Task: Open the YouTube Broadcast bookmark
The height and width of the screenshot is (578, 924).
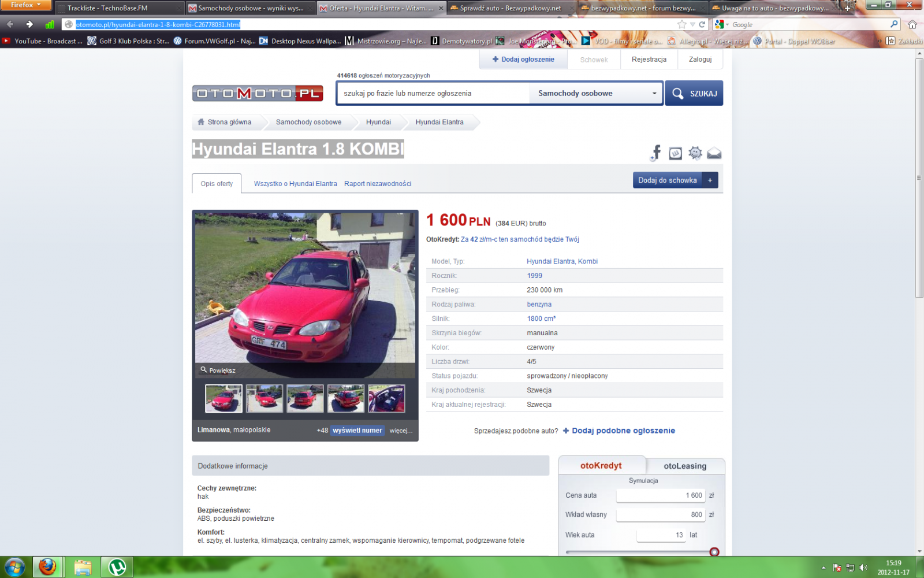Action: (43, 41)
